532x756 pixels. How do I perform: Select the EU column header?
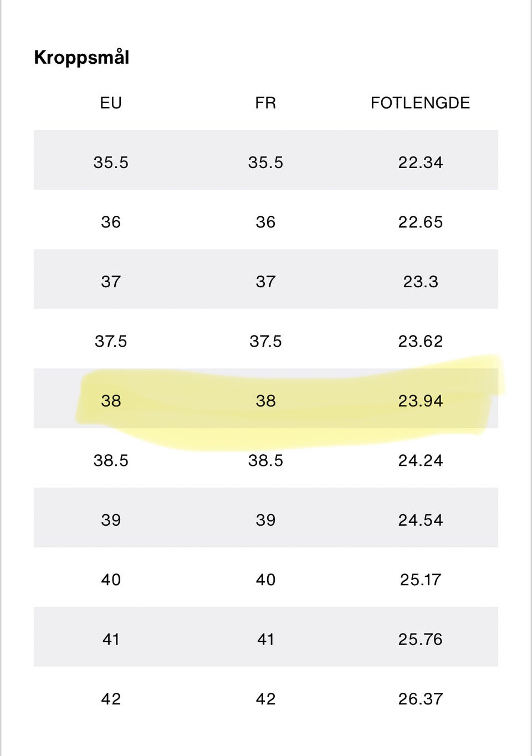tap(111, 103)
